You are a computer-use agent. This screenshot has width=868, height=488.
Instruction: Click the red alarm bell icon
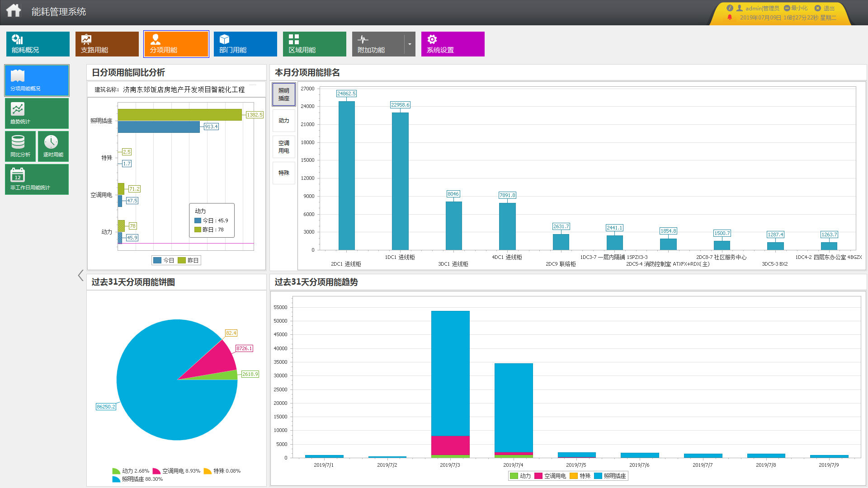729,18
